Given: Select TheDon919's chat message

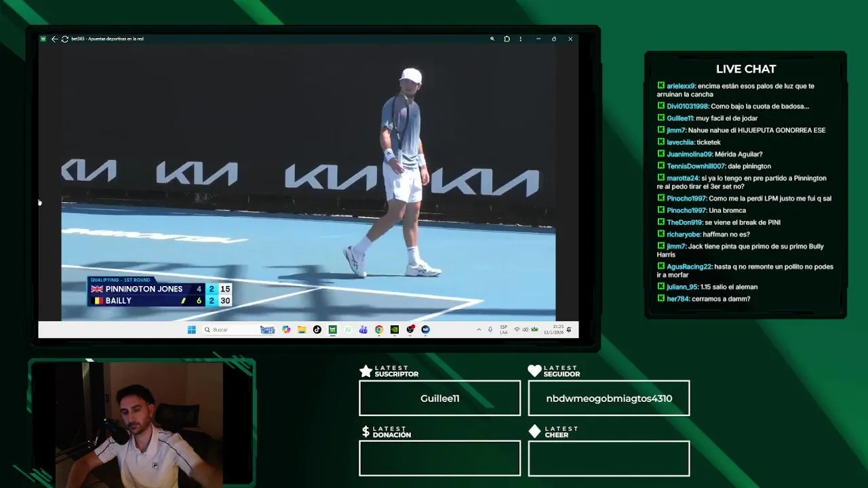Looking at the screenshot, I should coord(719,222).
